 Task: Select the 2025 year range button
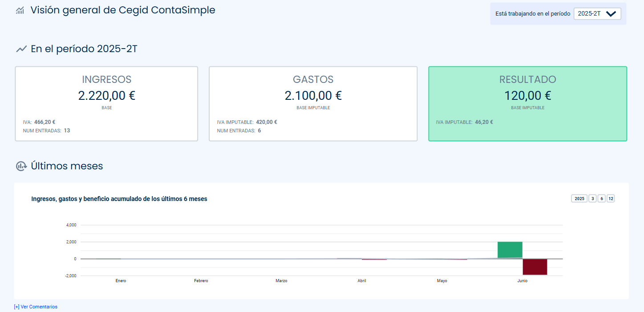[579, 199]
